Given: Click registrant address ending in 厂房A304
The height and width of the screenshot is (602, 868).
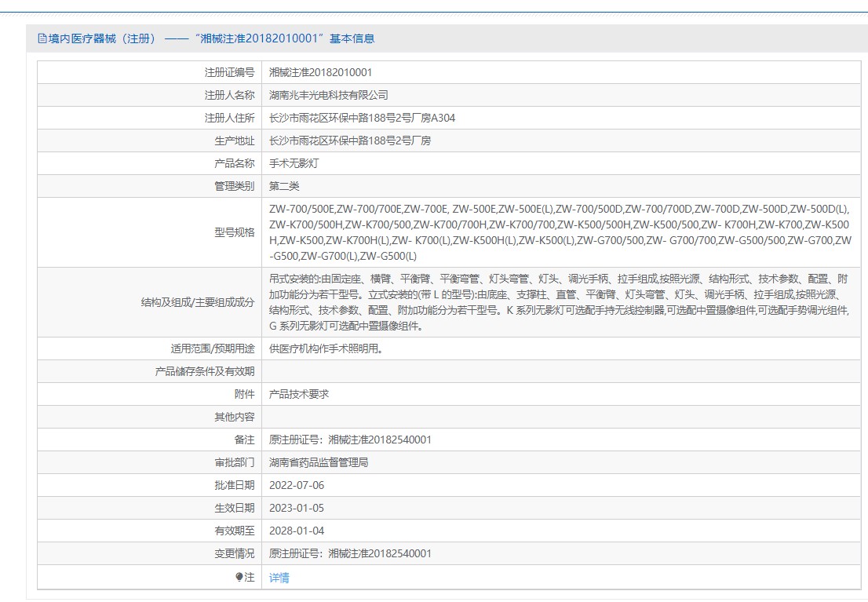Looking at the screenshot, I should 362,119.
